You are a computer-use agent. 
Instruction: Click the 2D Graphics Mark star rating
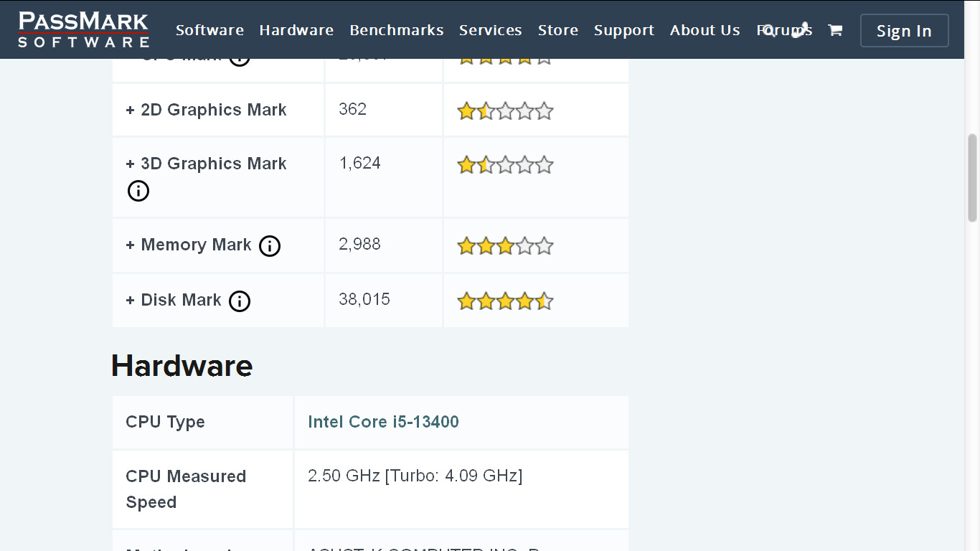point(505,111)
